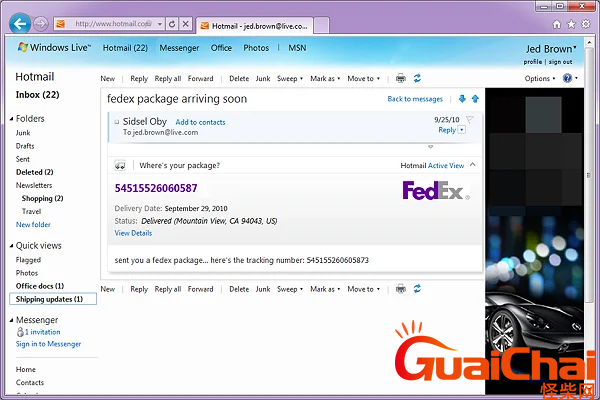Open Messenger in top navigation
Viewport: 600px width, 400px height.
point(179,48)
